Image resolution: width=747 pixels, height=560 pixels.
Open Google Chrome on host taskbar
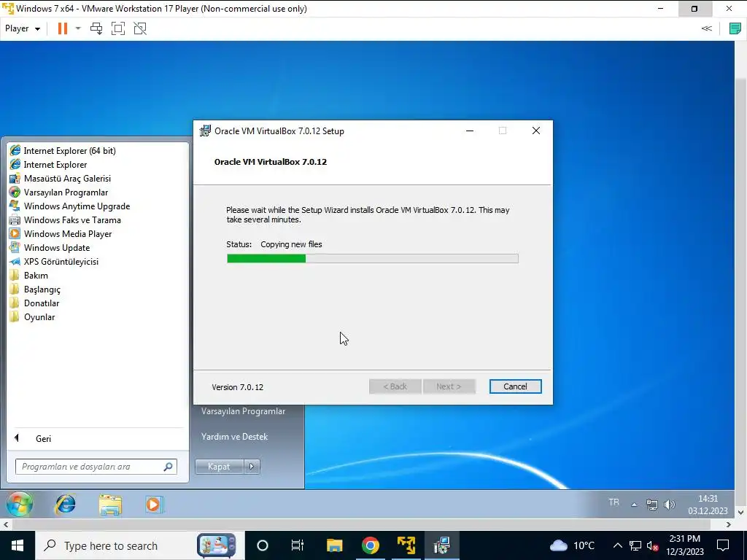tap(370, 545)
